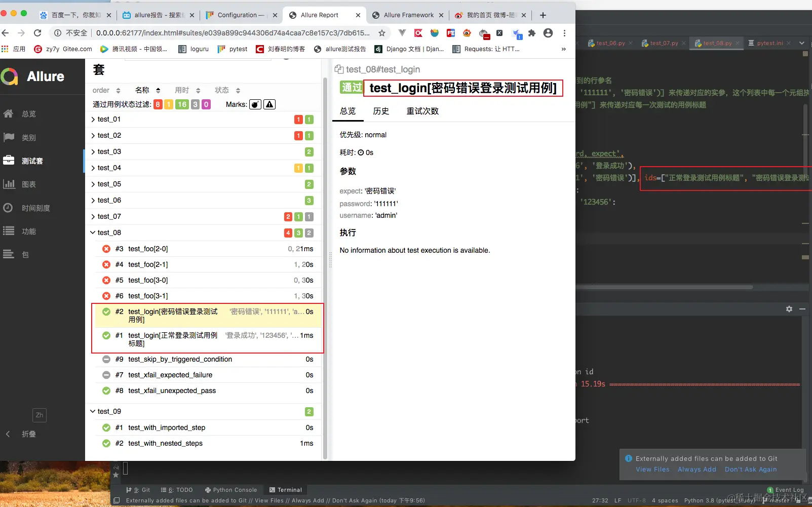Toggle the new-failed warning triangle mark filter
The height and width of the screenshot is (507, 812).
(269, 104)
